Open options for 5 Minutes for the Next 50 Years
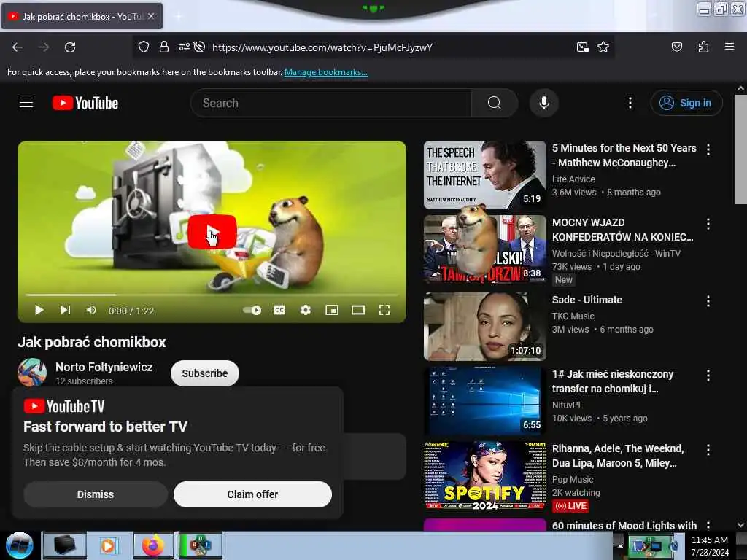Screen dimensions: 747x560 (708, 149)
